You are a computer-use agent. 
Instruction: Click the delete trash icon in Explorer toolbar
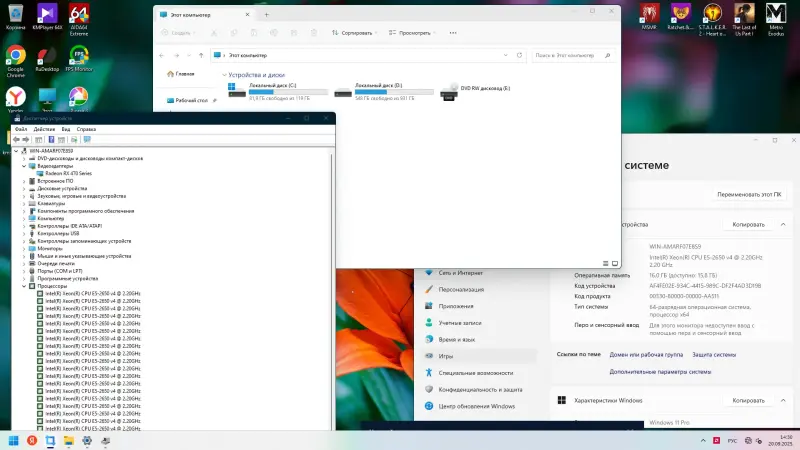coord(314,33)
